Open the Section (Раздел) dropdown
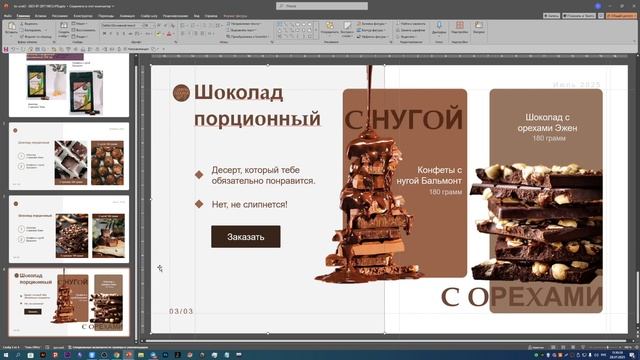 tap(81, 36)
